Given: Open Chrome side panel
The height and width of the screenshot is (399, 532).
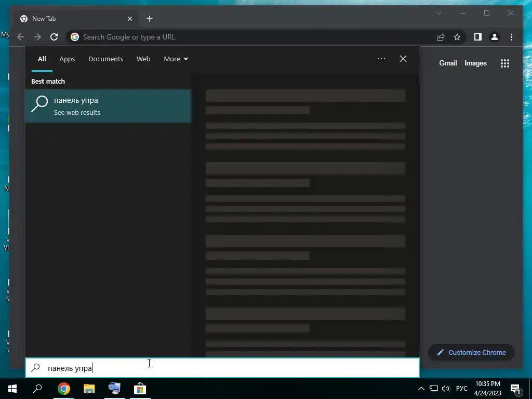Looking at the screenshot, I should tap(478, 37).
